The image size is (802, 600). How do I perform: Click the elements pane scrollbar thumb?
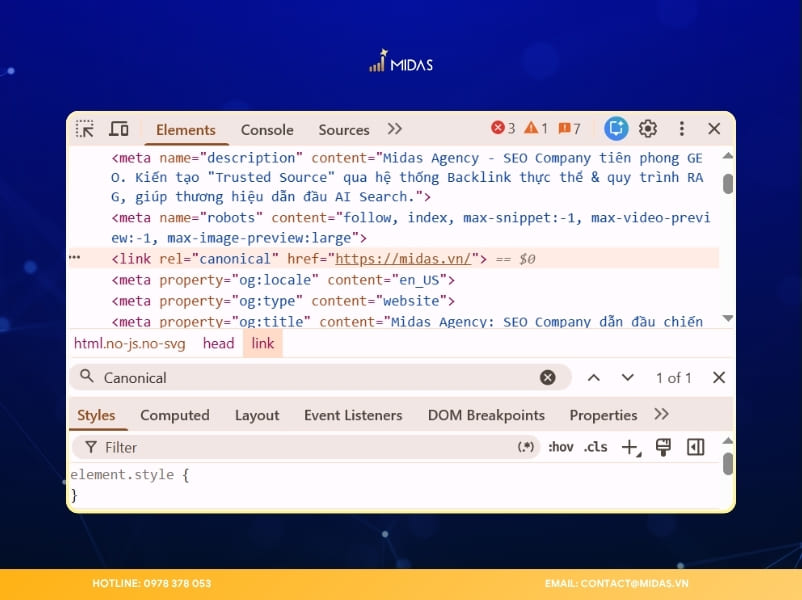728,184
